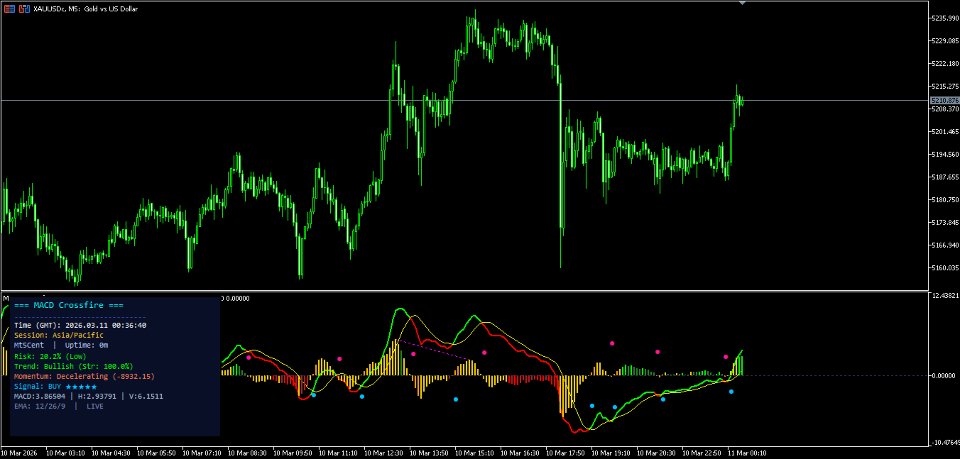Click the 5235.990 price scale label
960x459 pixels.
[x=943, y=18]
